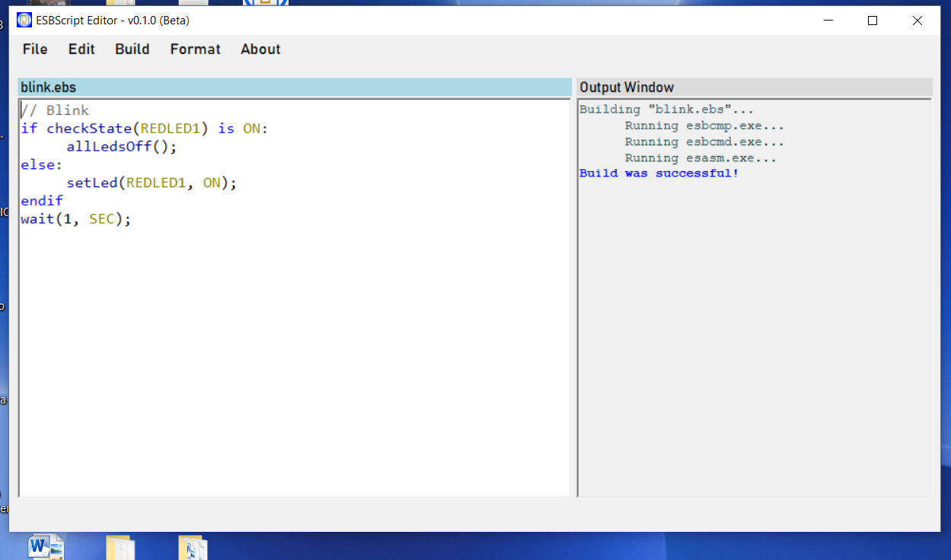Maximize the ESBScript Editor window

click(x=873, y=21)
